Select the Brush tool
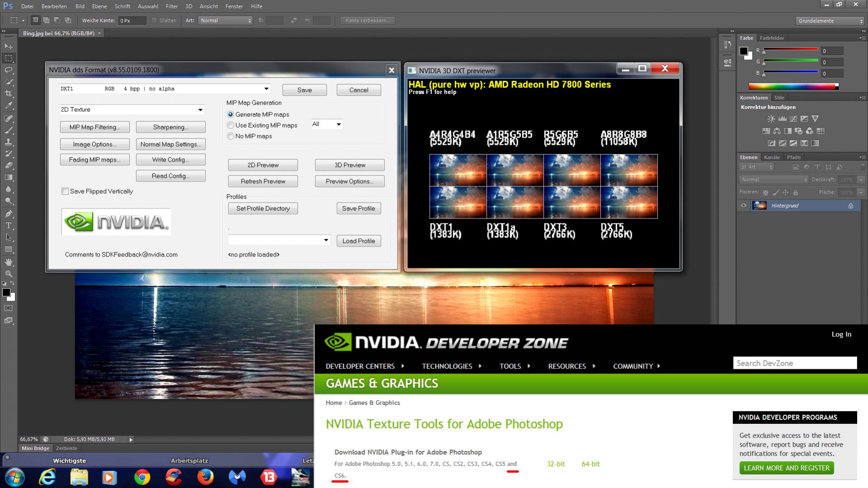Screen dimensions: 868x488 pos(9,130)
